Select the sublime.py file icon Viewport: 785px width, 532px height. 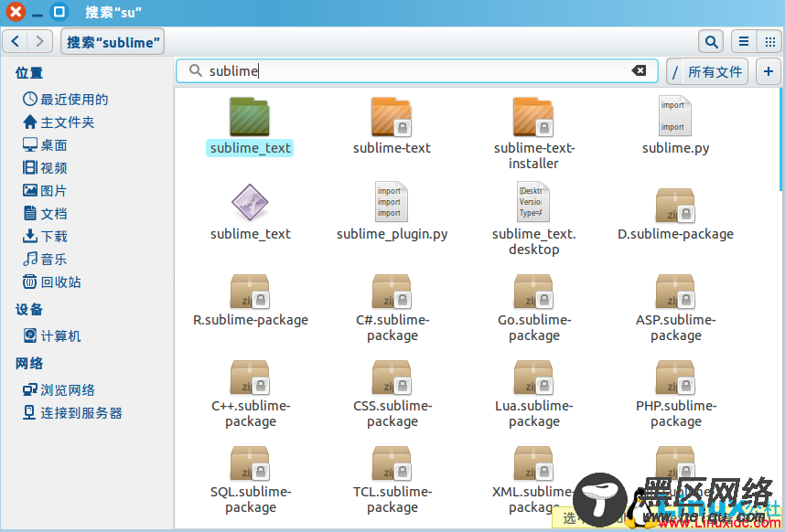click(675, 116)
